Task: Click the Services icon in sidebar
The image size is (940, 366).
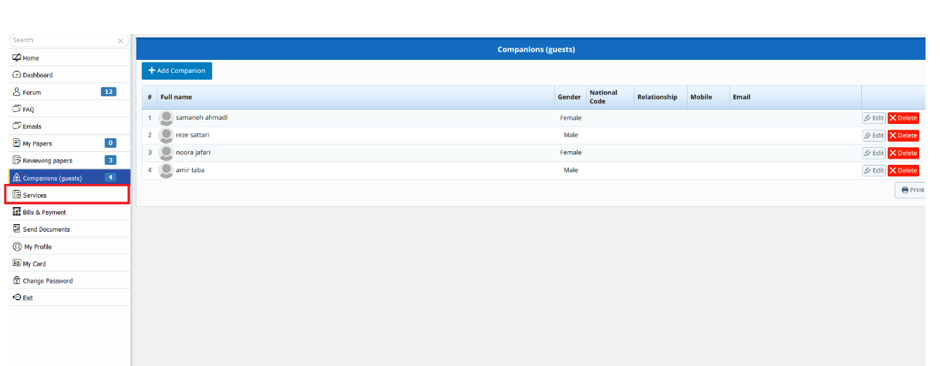Action: tap(17, 195)
